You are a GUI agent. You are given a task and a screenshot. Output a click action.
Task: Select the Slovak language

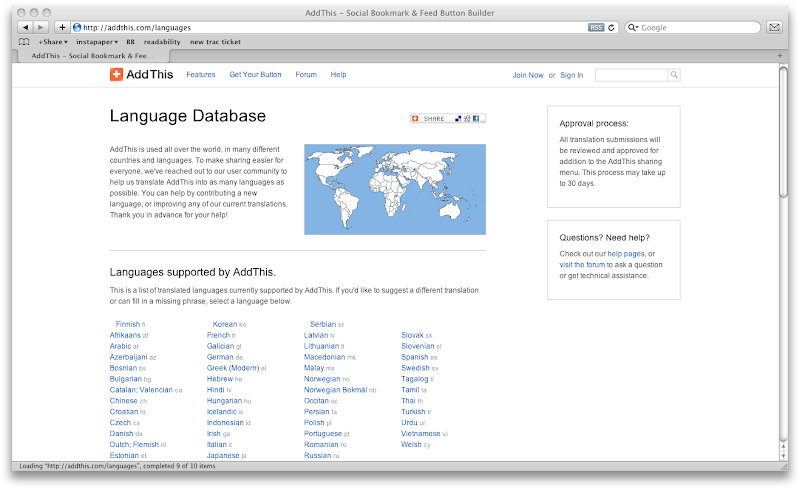pos(412,335)
